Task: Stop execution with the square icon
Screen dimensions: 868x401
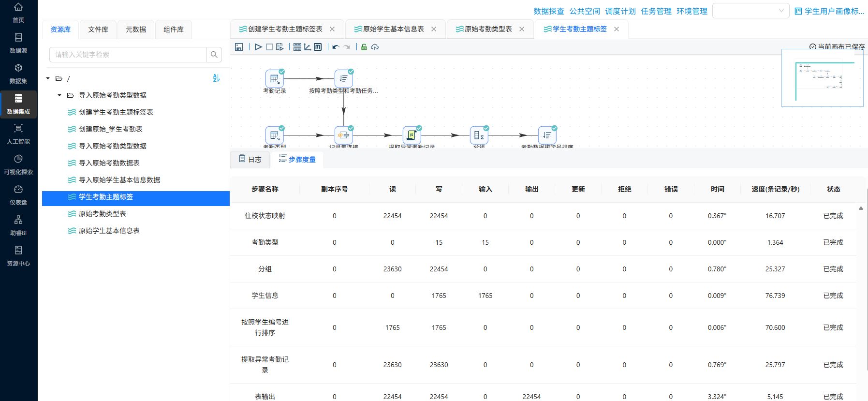Action: (x=269, y=47)
